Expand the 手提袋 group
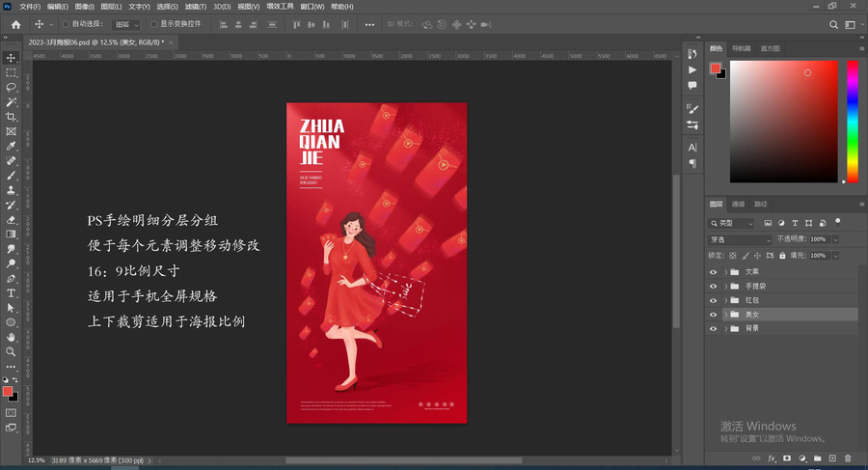 click(x=725, y=286)
